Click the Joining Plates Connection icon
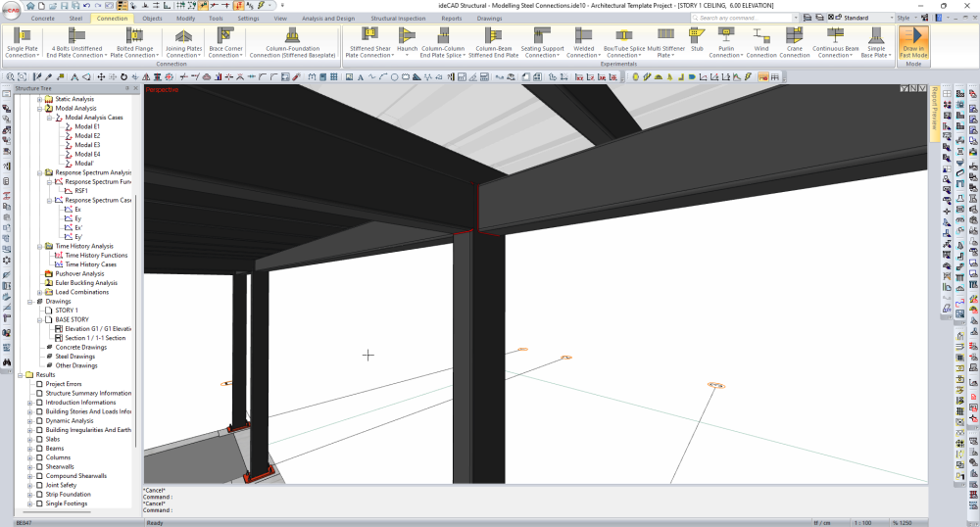 [183, 37]
